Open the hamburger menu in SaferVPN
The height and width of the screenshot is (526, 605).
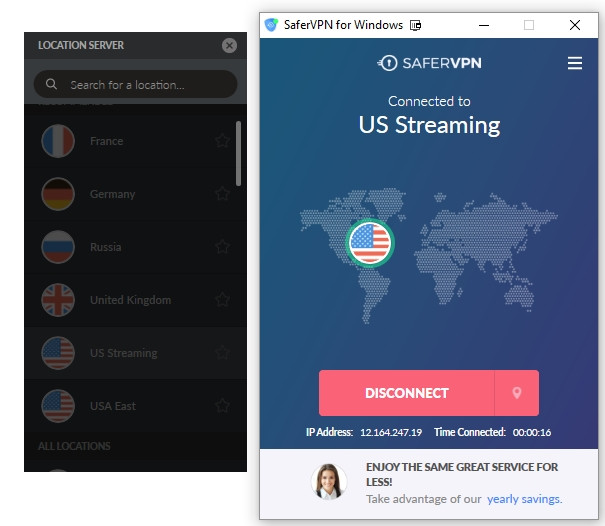(x=574, y=63)
